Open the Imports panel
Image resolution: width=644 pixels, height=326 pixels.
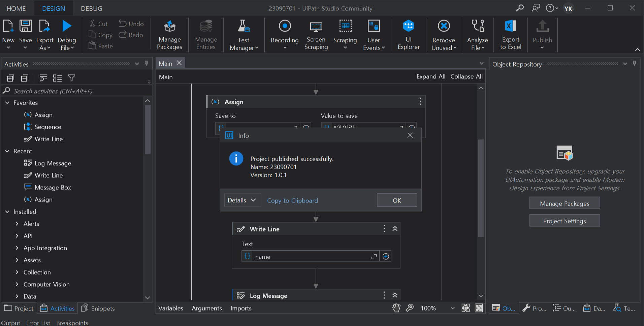(x=241, y=308)
